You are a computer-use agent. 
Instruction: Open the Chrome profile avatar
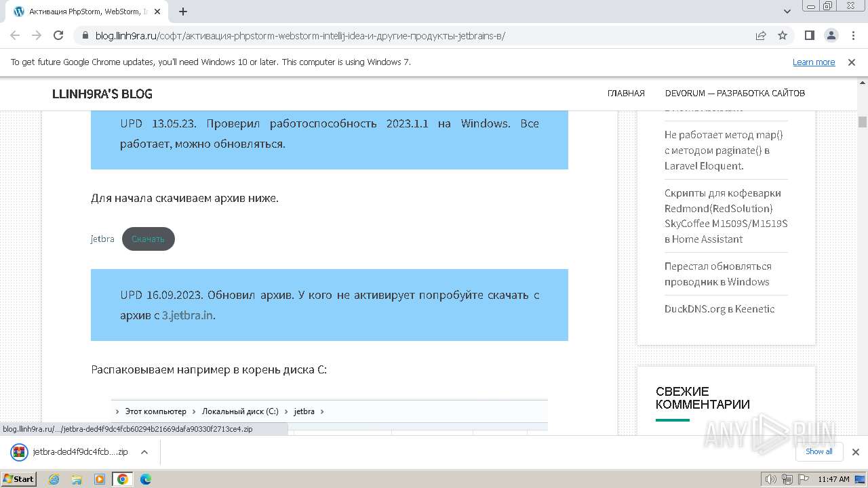(831, 36)
